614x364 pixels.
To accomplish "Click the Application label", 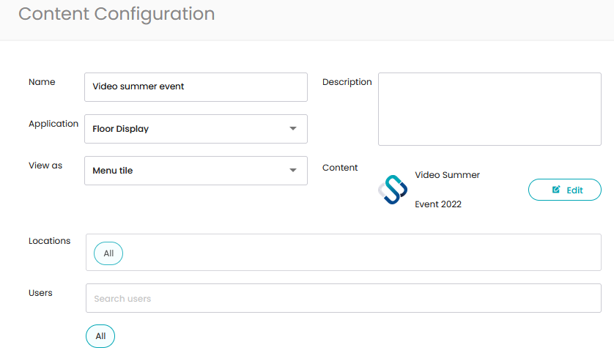I will [x=53, y=124].
